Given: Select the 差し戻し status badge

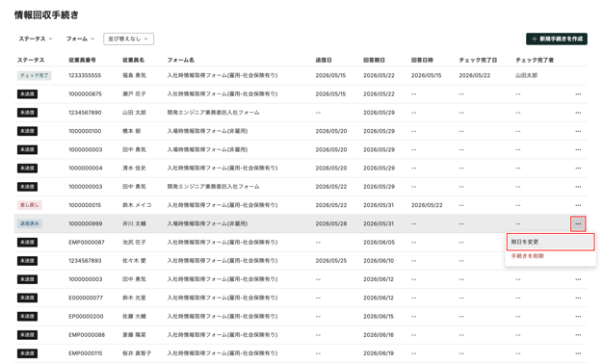Looking at the screenshot, I should pos(30,205).
